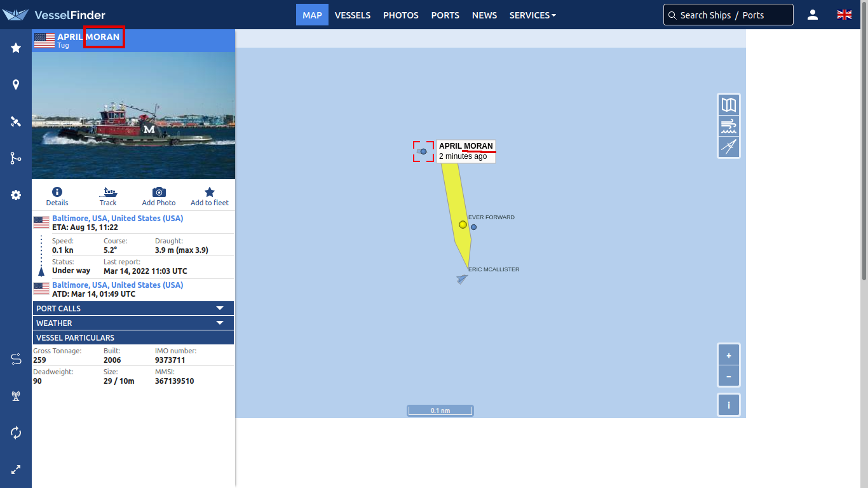The image size is (868, 488).
Task: Expand WEATHER section
Action: click(133, 323)
